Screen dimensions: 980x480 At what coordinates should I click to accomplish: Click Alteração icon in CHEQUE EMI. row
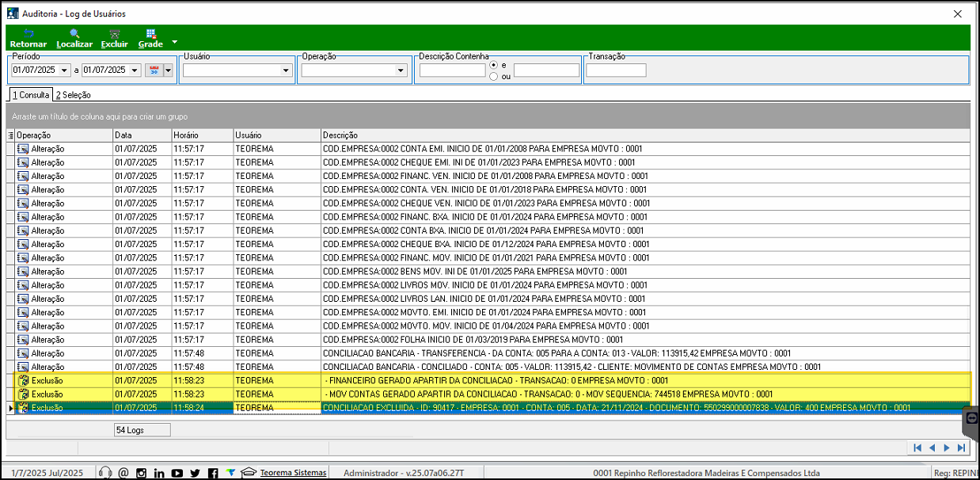click(x=23, y=162)
